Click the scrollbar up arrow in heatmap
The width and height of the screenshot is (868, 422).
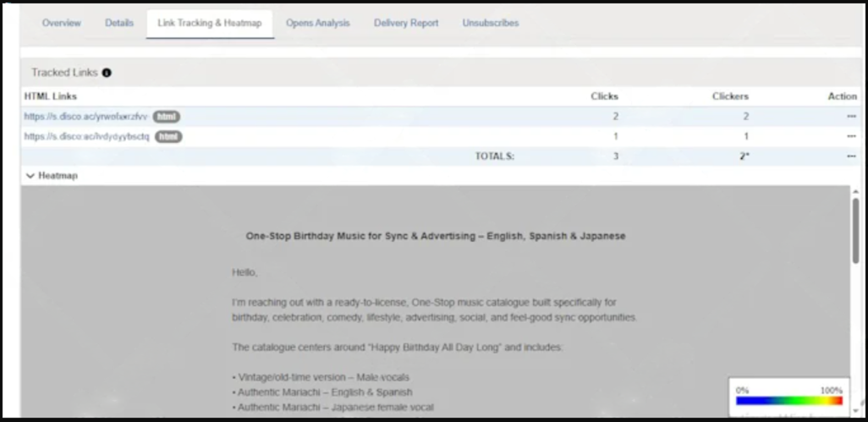856,191
